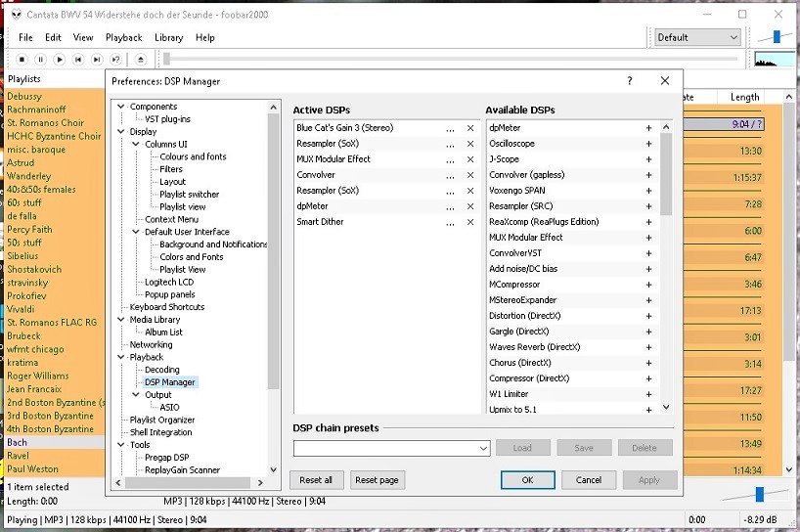Add W1 Limiter to the DSP chain
This screenshot has width=800, height=532.
pos(649,395)
